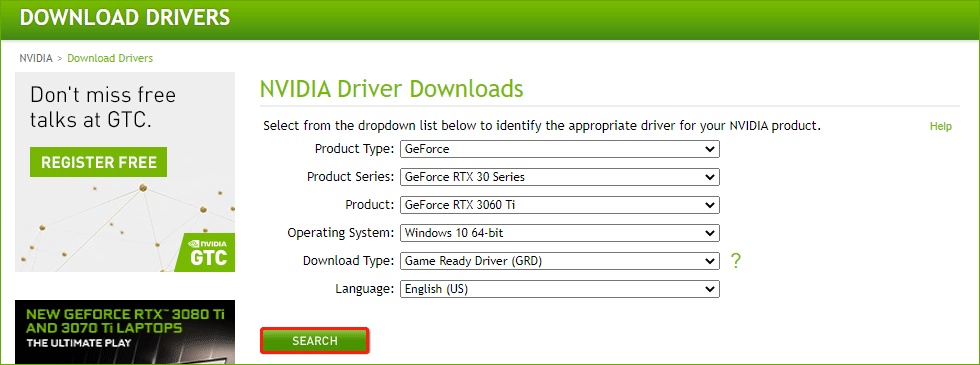
Task: Open the Product dropdown showing RTX 3060 Ti
Action: (560, 205)
